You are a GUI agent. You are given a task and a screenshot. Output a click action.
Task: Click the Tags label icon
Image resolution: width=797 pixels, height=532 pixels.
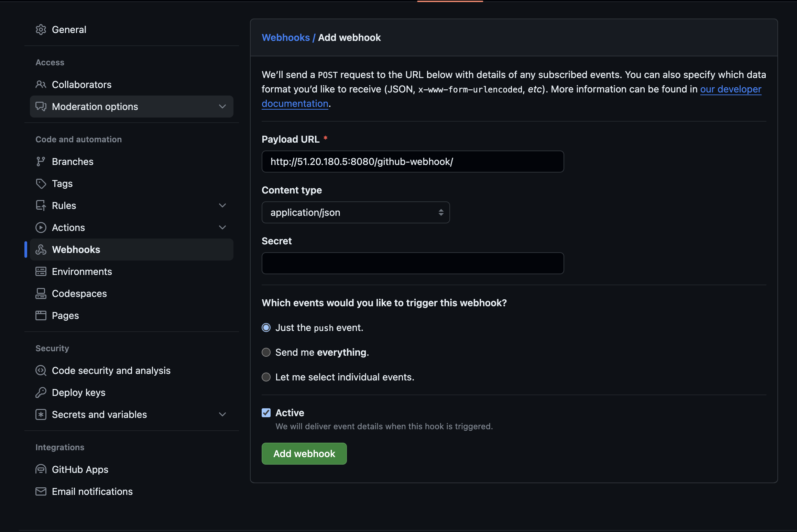tap(41, 184)
